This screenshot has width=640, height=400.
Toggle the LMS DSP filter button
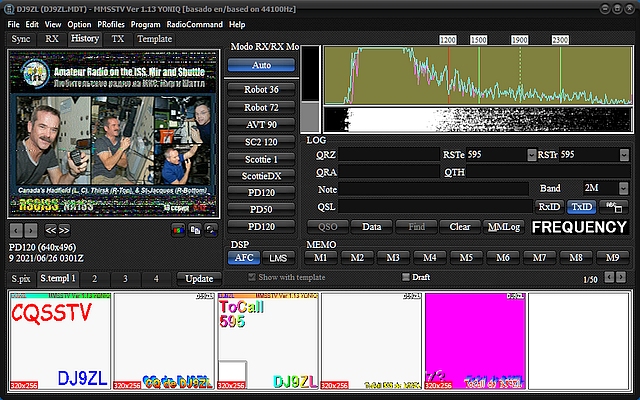pos(278,258)
